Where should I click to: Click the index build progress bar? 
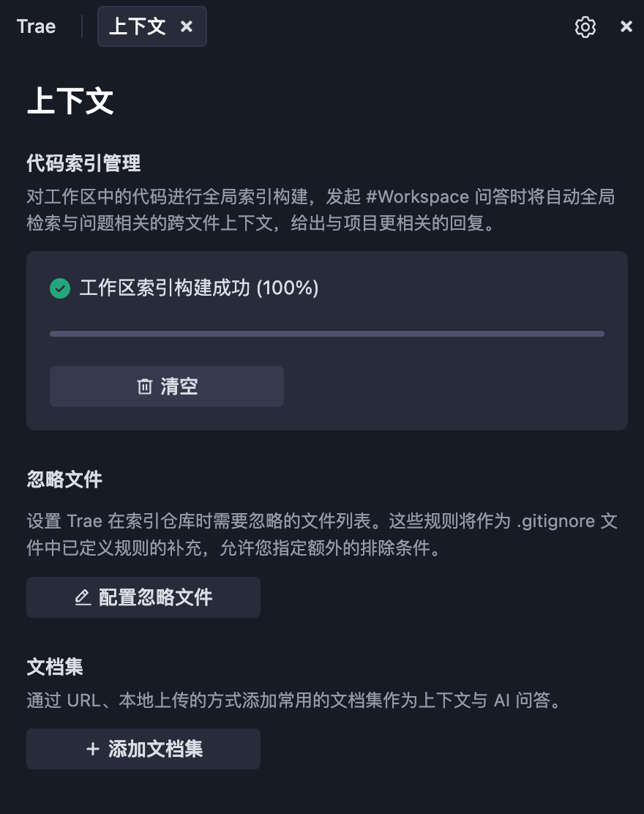pyautogui.click(x=326, y=334)
